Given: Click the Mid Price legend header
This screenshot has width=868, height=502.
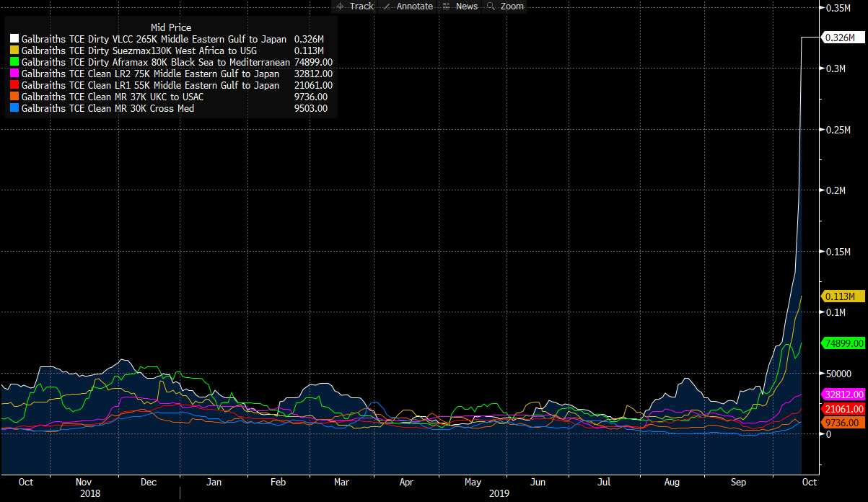Looking at the screenshot, I should pyautogui.click(x=171, y=27).
